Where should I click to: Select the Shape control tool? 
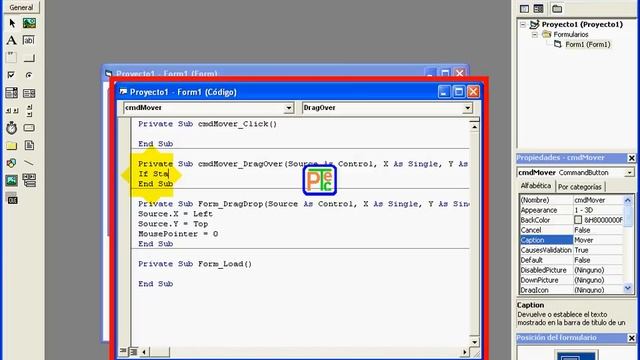[12, 163]
